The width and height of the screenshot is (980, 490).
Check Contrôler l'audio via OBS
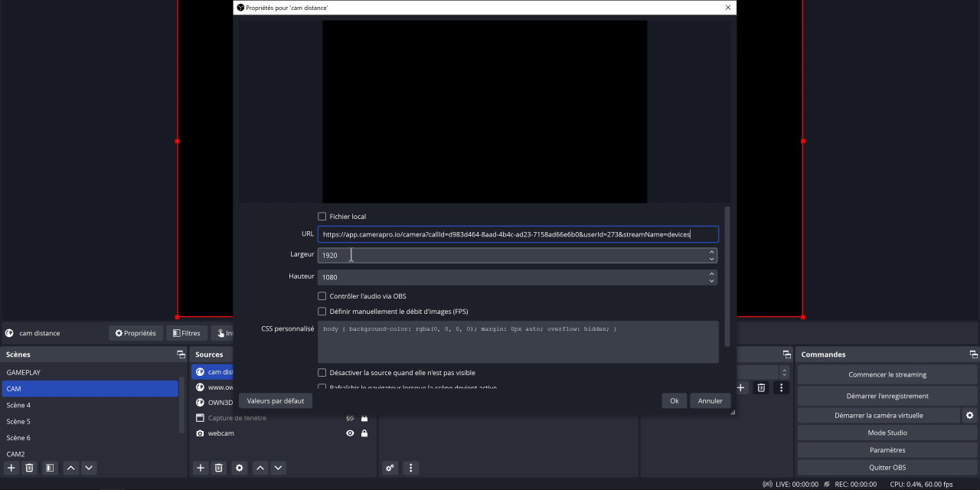click(x=322, y=296)
